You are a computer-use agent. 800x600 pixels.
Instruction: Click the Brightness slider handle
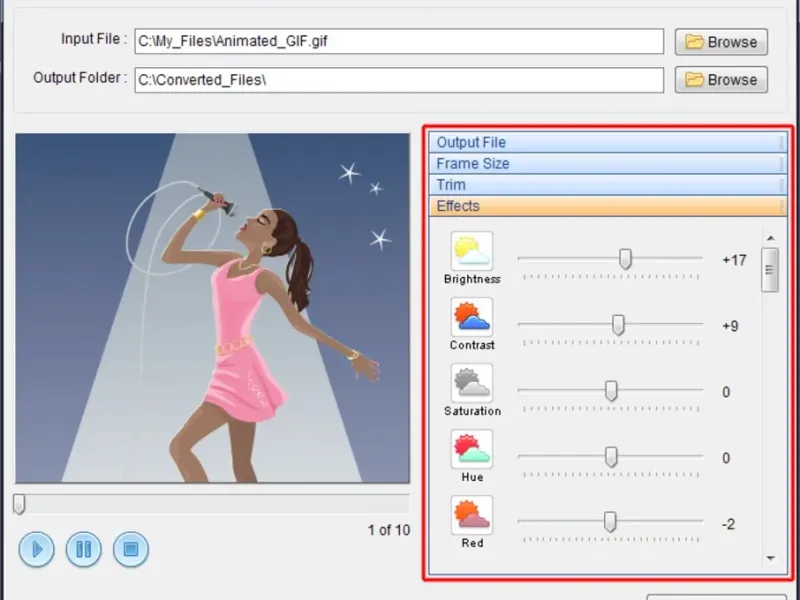tap(625, 259)
